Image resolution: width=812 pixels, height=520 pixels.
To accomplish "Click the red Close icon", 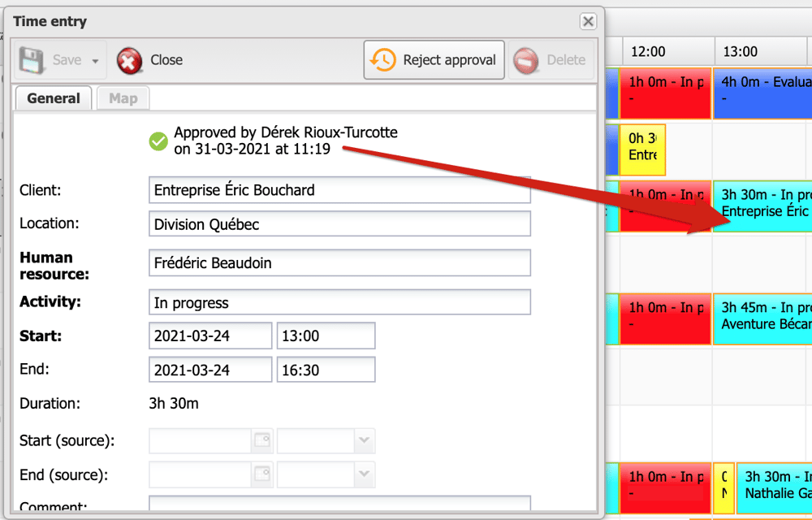I will (129, 60).
